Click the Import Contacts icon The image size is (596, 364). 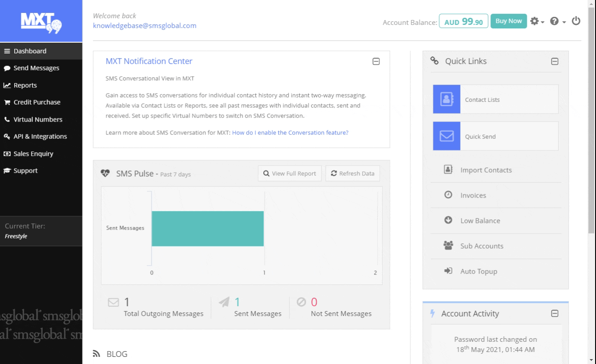(449, 170)
